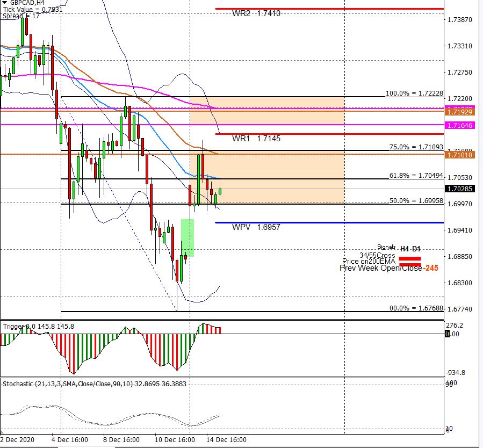Click the red Price on200EMA signal bar
The height and width of the screenshot is (448, 483).
tap(409, 264)
